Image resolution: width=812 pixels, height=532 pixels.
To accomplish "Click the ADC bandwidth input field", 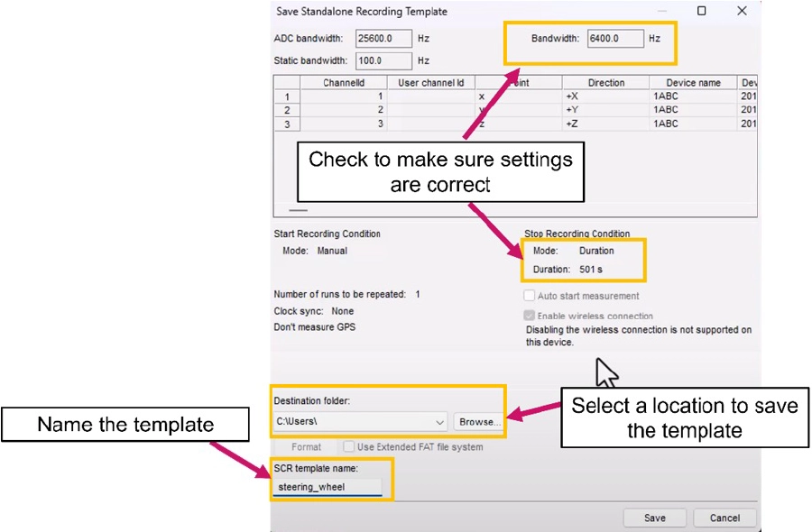I will 383,39.
